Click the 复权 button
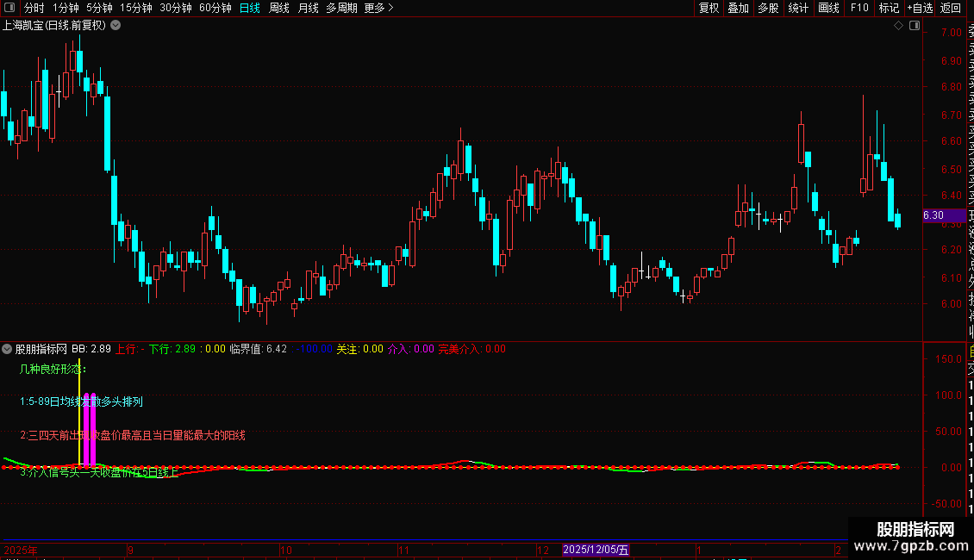 [x=709, y=8]
